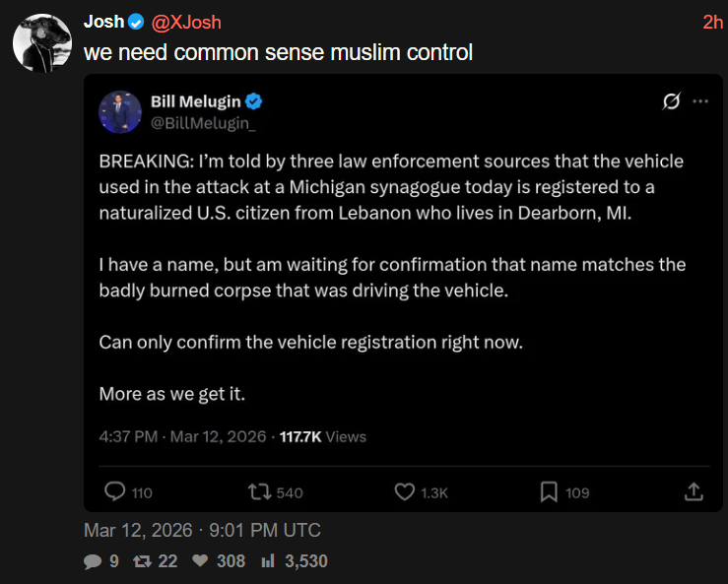Click Bill Melugin's verified checkmark badge
728x584 pixels.
click(x=253, y=101)
